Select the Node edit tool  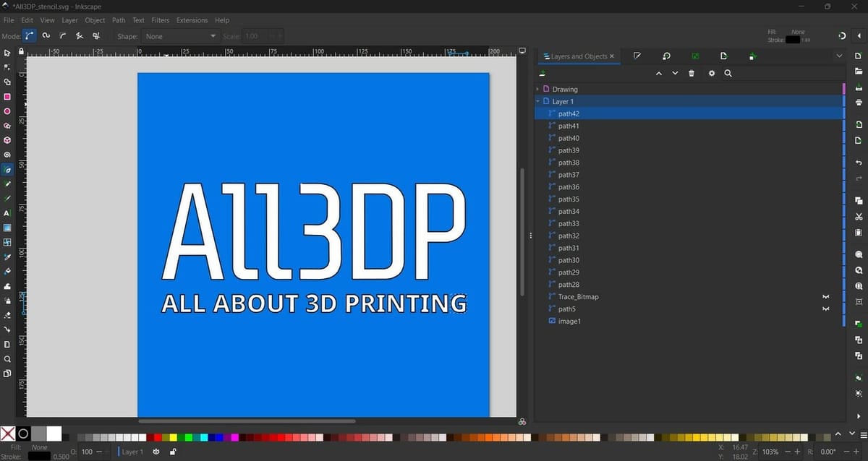7,67
